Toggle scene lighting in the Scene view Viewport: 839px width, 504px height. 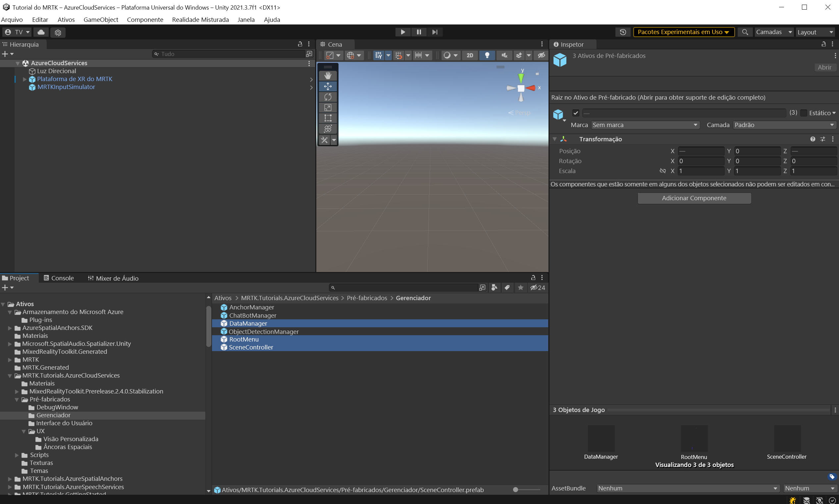pyautogui.click(x=487, y=55)
